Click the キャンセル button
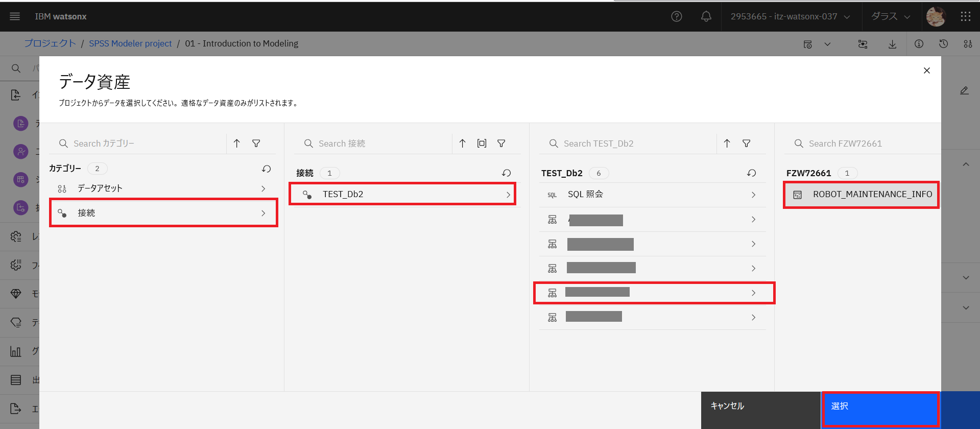 tap(761, 410)
